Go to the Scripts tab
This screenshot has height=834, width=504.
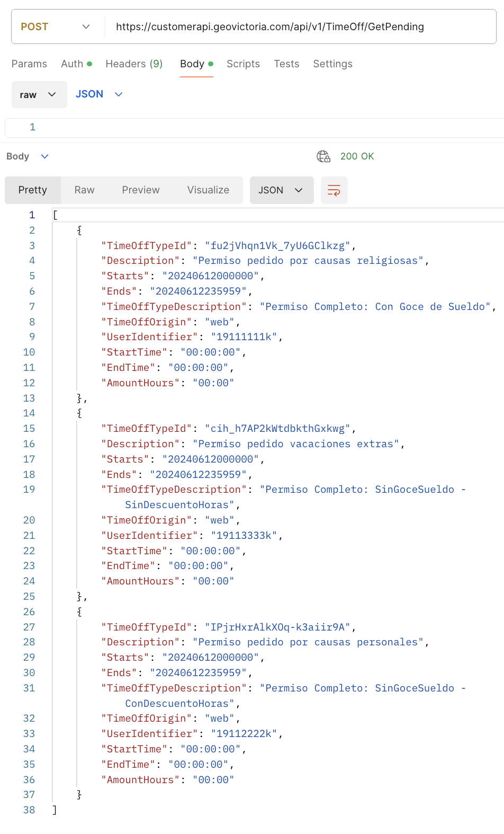243,64
